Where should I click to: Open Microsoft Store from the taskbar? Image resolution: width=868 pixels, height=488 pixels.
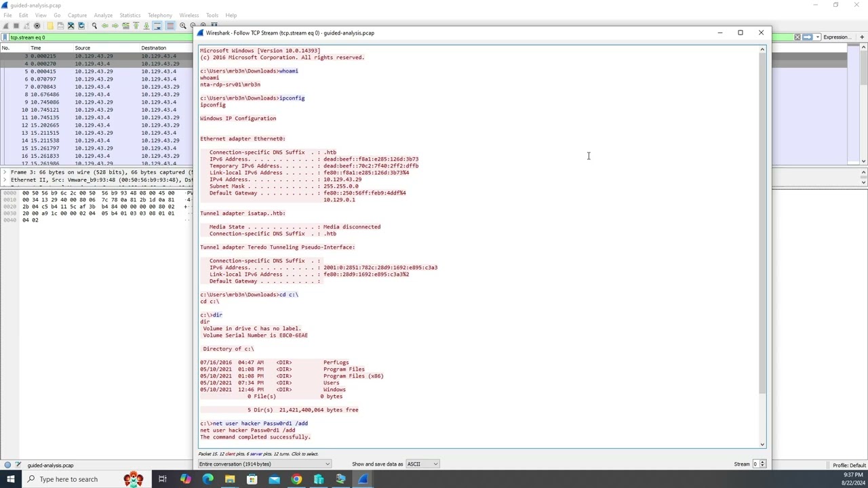click(x=252, y=479)
